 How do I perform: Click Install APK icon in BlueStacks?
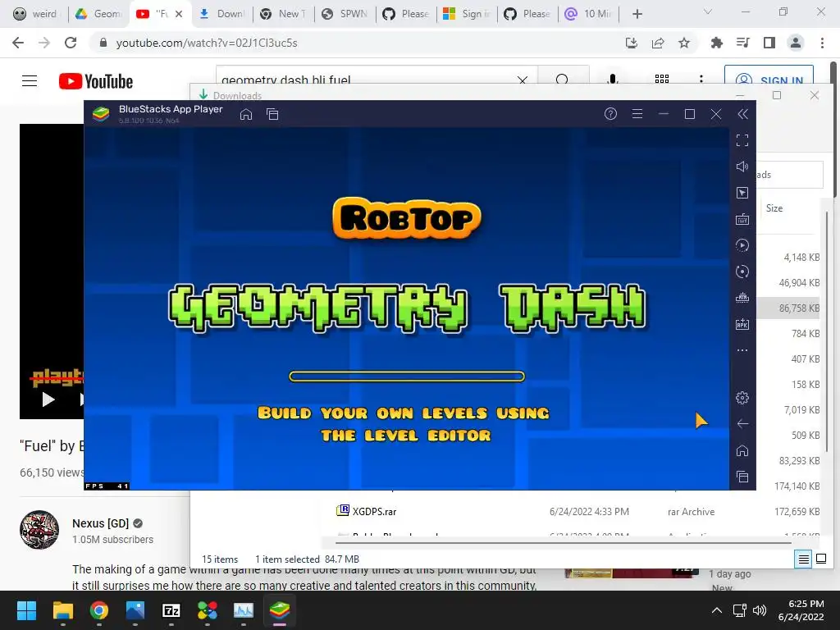point(742,324)
